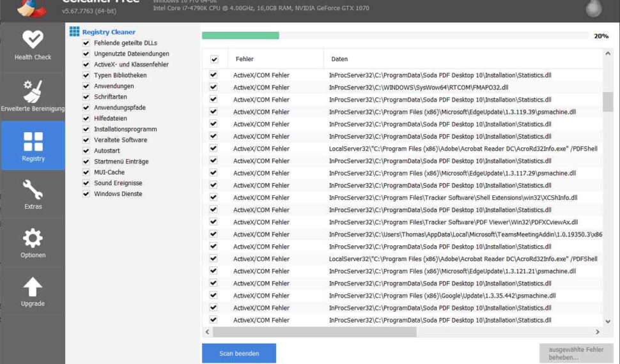Sort results by Daten column header
Image resolution: width=620 pixels, height=364 pixels.
339,59
